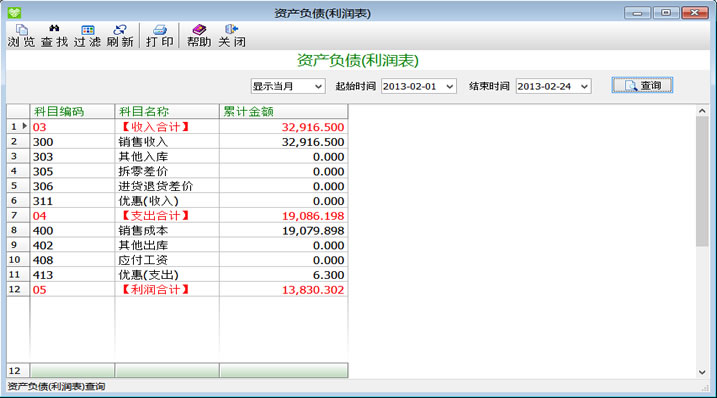
Task: Maximize the 资产负债(利润表) window
Action: pyautogui.click(x=666, y=13)
